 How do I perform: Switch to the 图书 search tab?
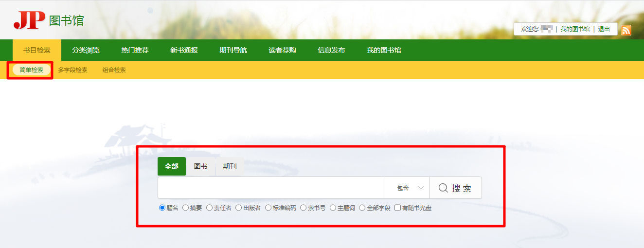tap(200, 166)
